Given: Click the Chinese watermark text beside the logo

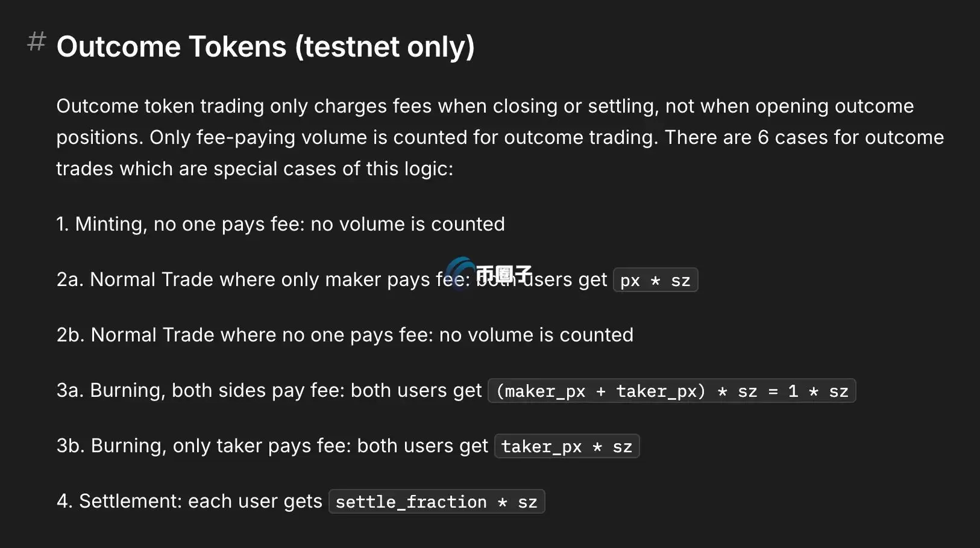Looking at the screenshot, I should 504,274.
